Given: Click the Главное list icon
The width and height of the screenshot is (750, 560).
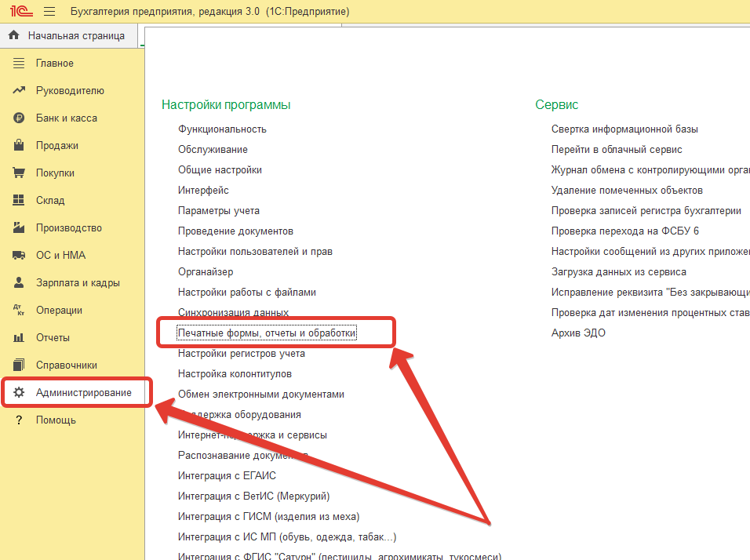Looking at the screenshot, I should point(19,63).
